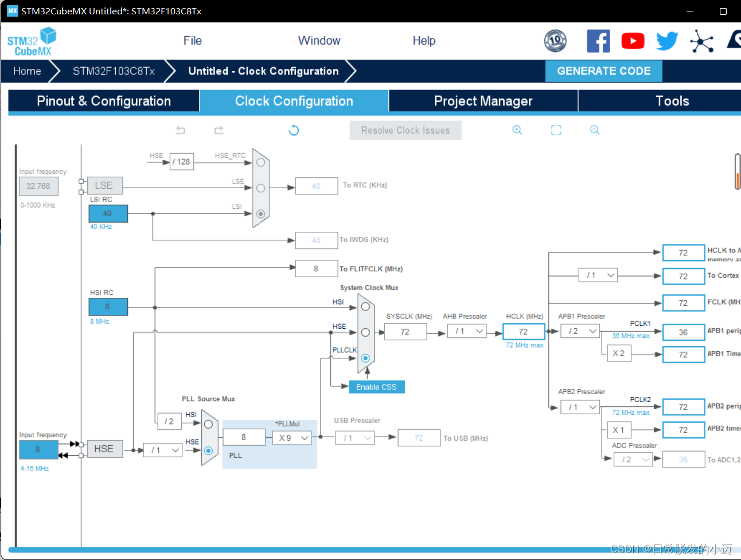Select HSI in PLL Source Mux
741x560 pixels.
[x=208, y=425]
